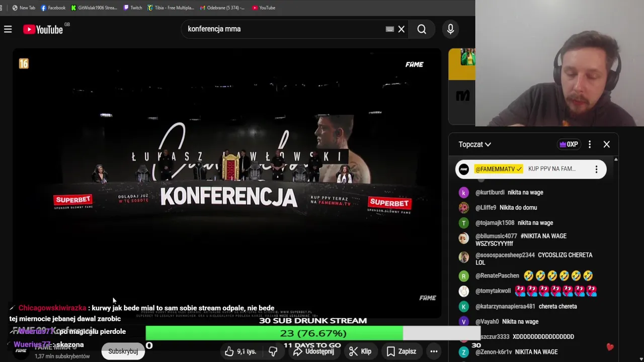This screenshot has height=362, width=644.
Task: Open tomytakwoli's chat avatar
Action: (464, 291)
